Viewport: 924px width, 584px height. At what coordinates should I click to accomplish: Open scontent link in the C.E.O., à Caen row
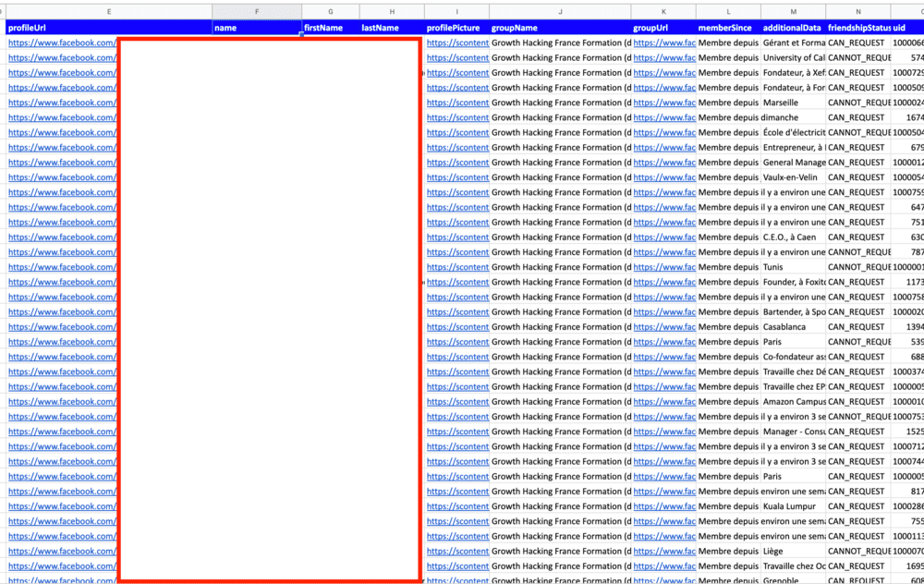pyautogui.click(x=458, y=237)
